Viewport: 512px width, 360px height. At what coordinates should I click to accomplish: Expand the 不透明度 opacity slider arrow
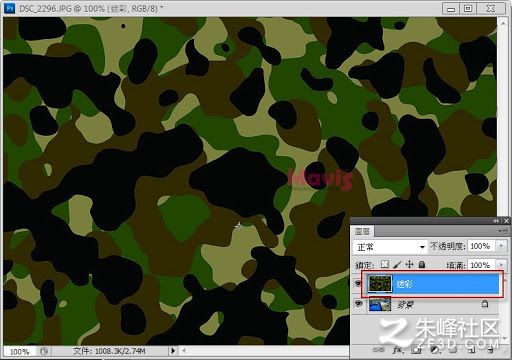(x=501, y=246)
